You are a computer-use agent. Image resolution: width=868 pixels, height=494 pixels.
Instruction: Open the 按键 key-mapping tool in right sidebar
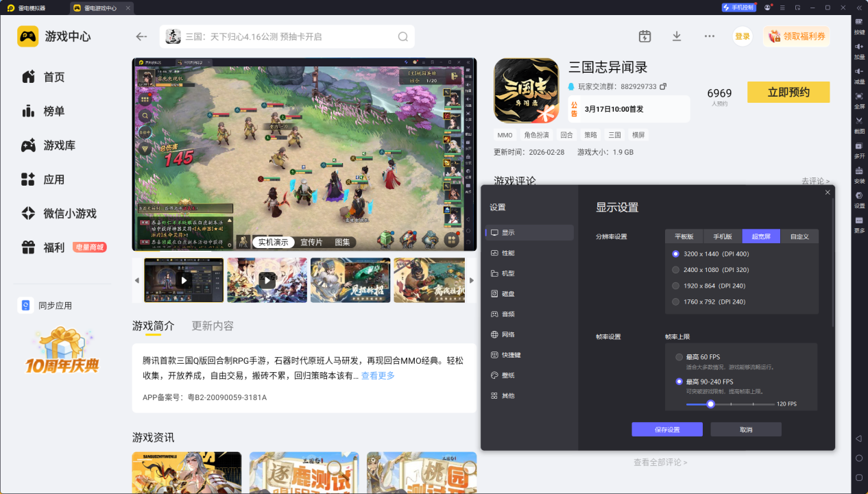[x=859, y=26]
